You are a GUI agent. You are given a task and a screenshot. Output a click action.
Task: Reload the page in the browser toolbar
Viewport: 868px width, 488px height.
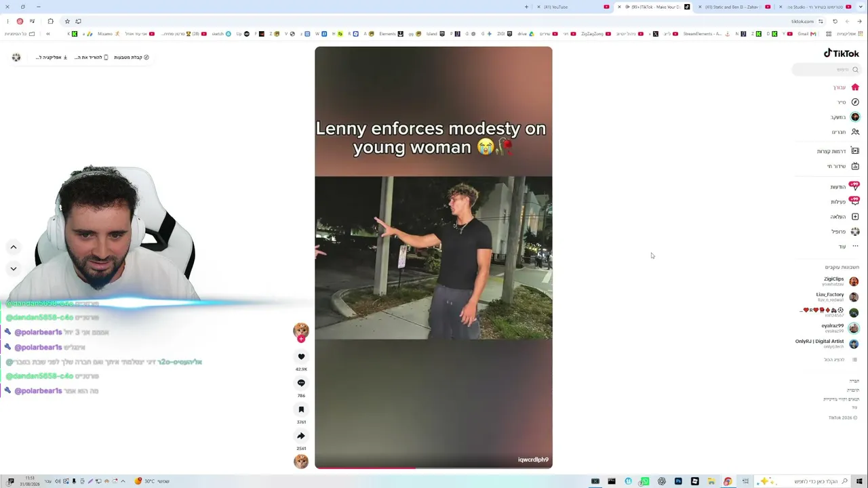[835, 21]
